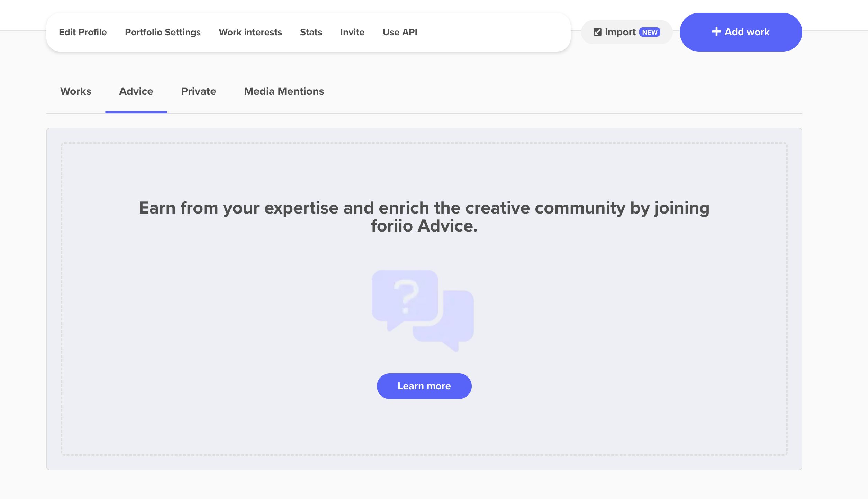Select the Advice tab
Screen dimensions: 868x499
tap(136, 91)
